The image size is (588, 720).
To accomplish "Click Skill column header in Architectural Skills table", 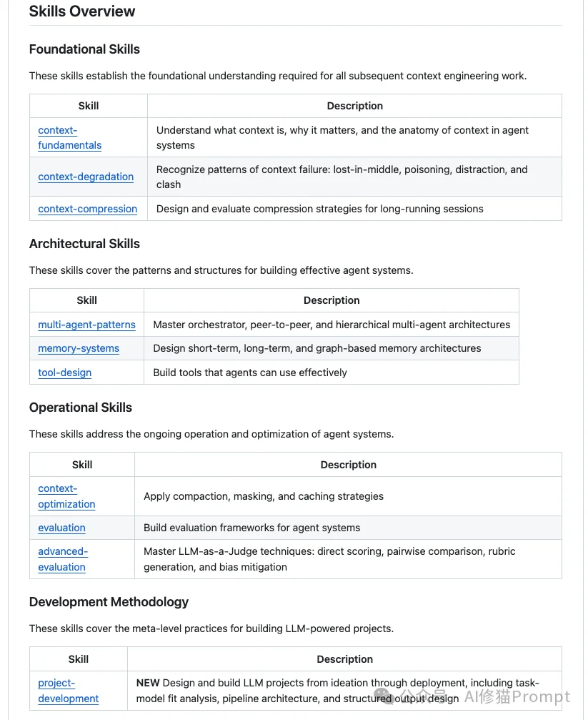I will [x=86, y=300].
